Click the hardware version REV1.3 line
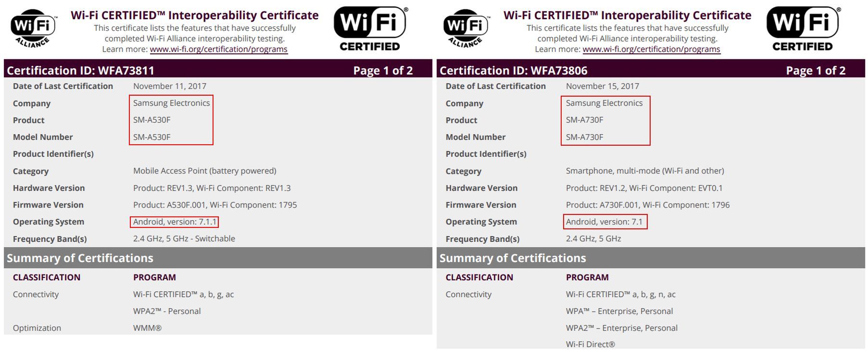This screenshot has width=868, height=351. point(212,188)
